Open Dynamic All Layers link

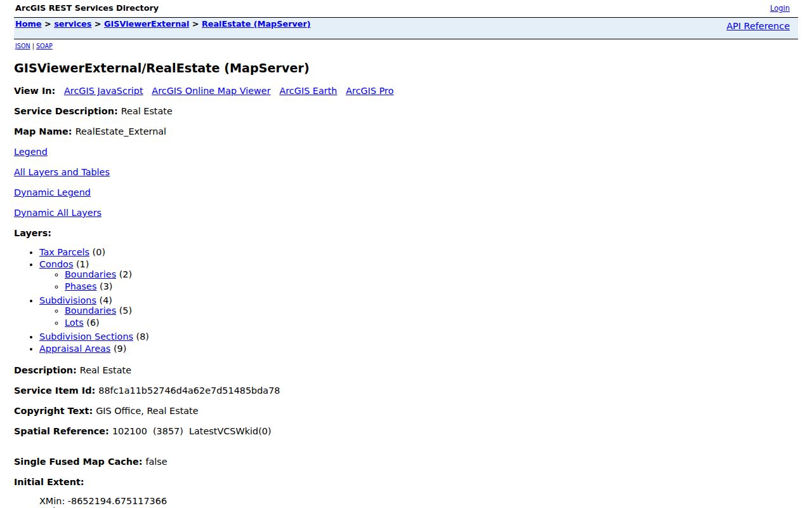coord(58,213)
